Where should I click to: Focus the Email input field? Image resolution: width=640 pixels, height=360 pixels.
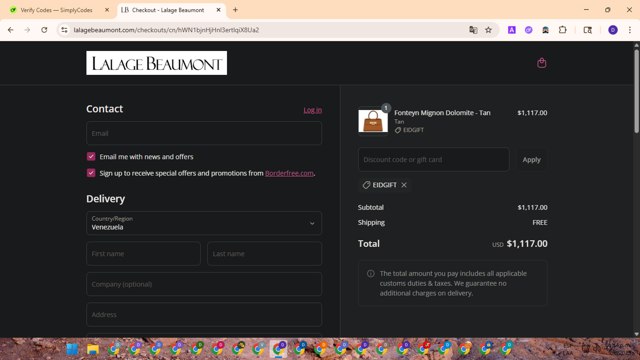pos(204,133)
